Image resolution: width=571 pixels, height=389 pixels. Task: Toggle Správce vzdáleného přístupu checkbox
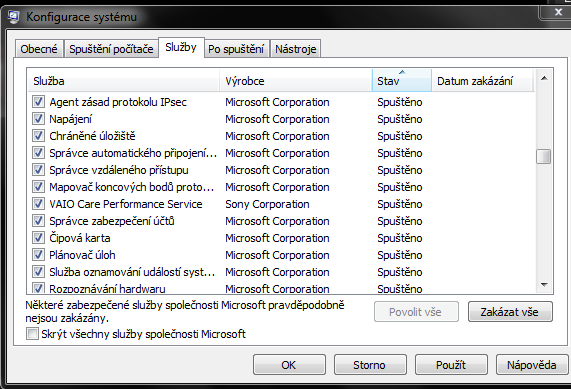coord(38,169)
